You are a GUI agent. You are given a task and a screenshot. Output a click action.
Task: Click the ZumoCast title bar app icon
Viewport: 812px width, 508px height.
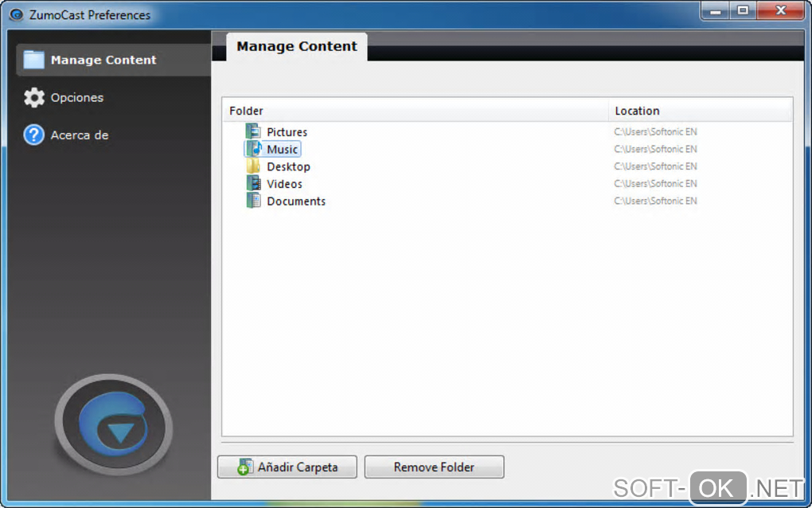coord(16,14)
